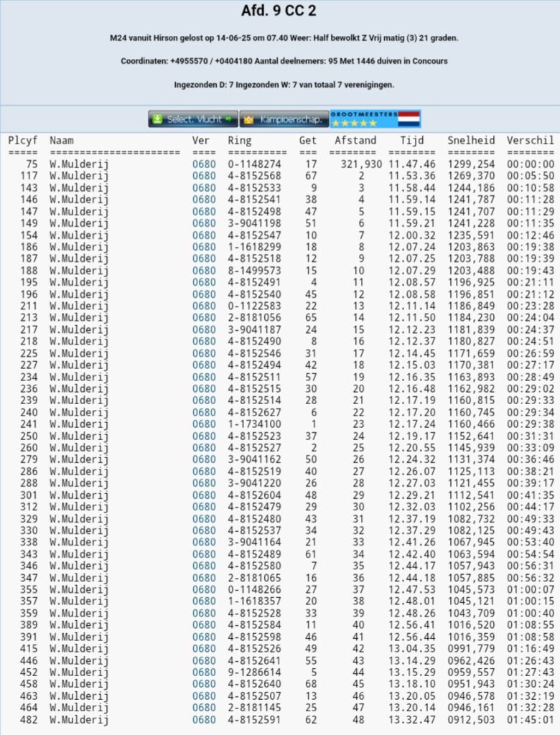Image resolution: width=560 pixels, height=735 pixels.
Task: Click the Dutch flag on Grootmeesters banner
Action: coord(409,119)
